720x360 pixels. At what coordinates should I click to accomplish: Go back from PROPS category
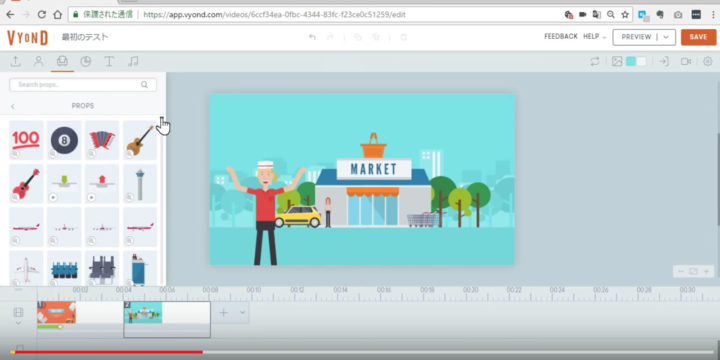(x=12, y=106)
